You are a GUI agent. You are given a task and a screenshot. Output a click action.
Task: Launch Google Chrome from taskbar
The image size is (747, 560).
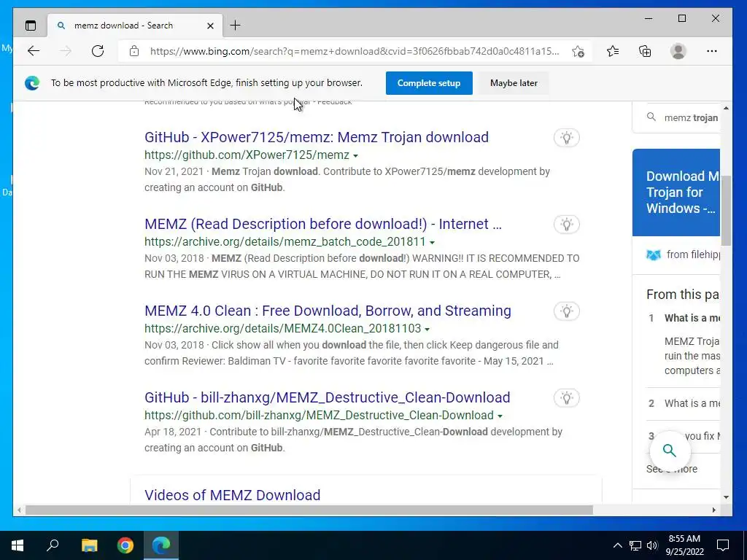coord(125,545)
